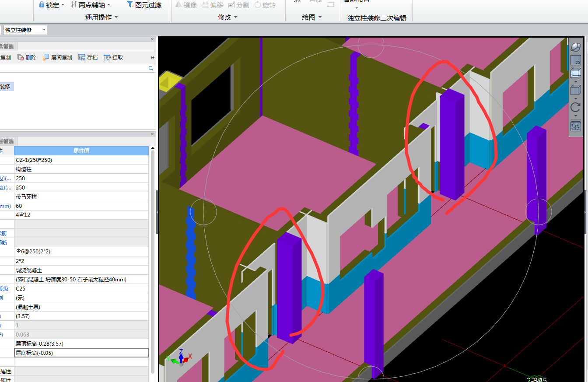Select the 60 value cell

click(x=81, y=206)
